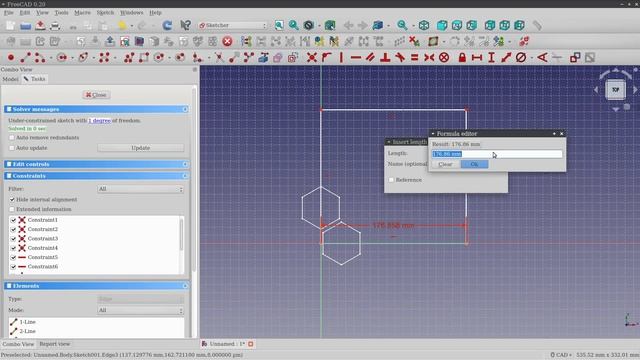
Task: Select the Create polyline tool
Action: pos(129,58)
